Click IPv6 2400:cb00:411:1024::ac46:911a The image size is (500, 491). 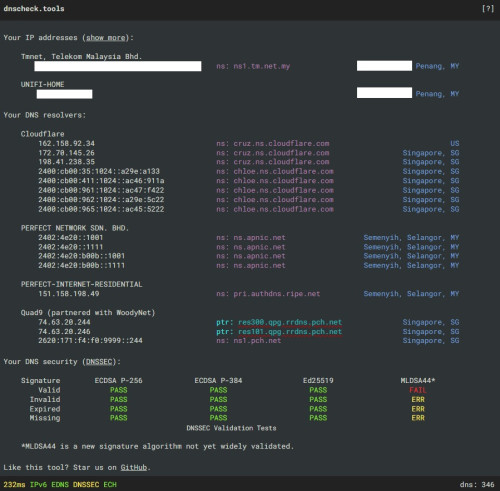[x=101, y=181]
